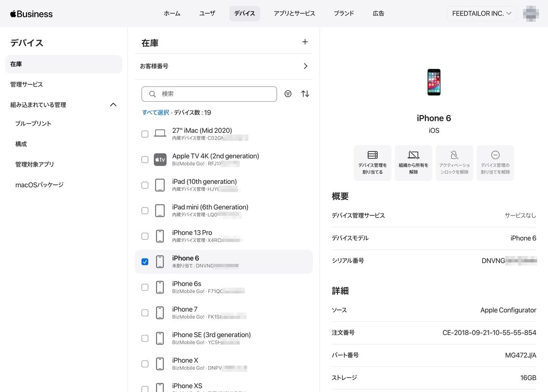
Task: Check the 27" iMac (Mid 2020) checkbox
Action: [145, 134]
